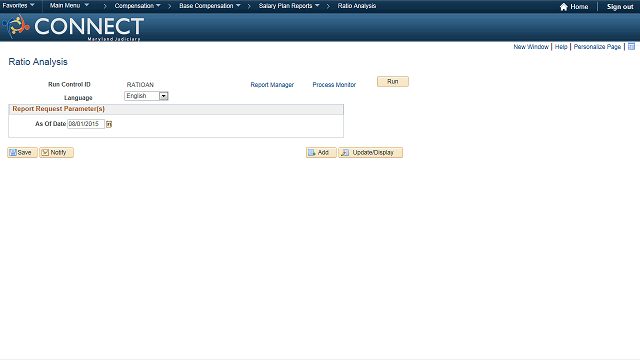640x360 pixels.
Task: Open the Compensation breadcrumb menu
Action: point(137,6)
